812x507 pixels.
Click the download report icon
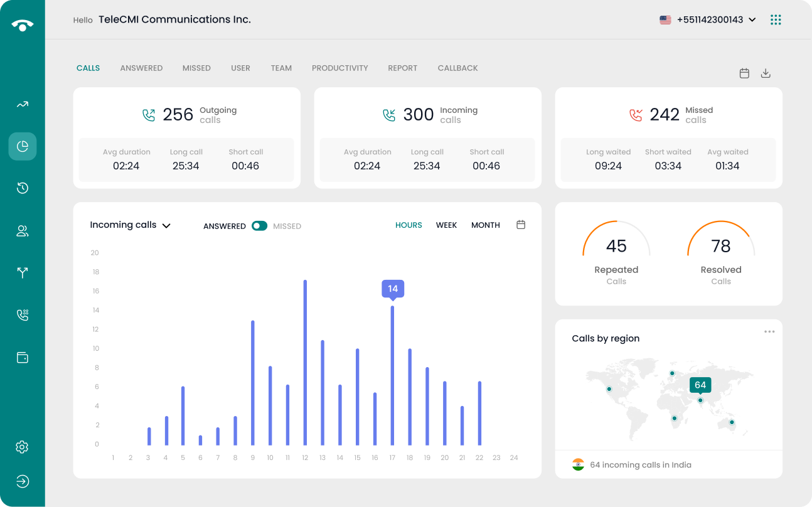(x=766, y=73)
